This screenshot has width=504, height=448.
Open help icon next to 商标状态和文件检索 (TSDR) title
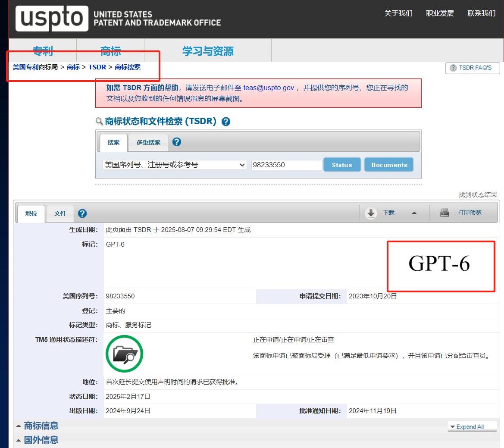pyautogui.click(x=226, y=122)
